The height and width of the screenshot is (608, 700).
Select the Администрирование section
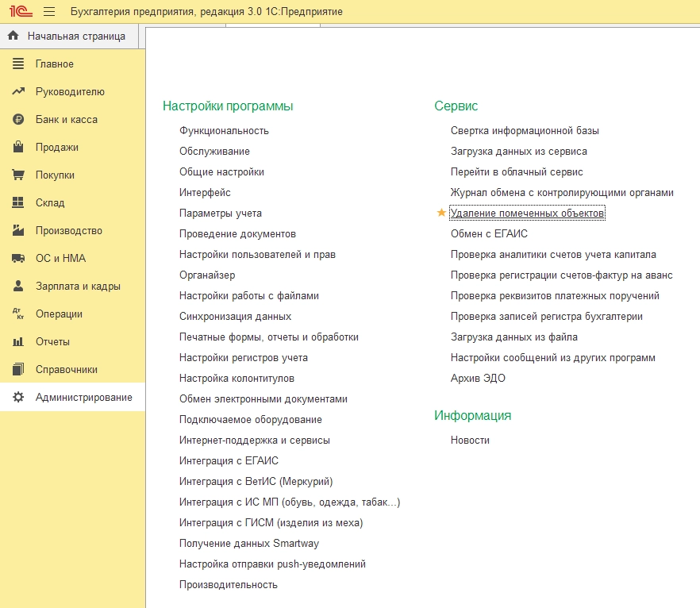pyautogui.click(x=72, y=397)
